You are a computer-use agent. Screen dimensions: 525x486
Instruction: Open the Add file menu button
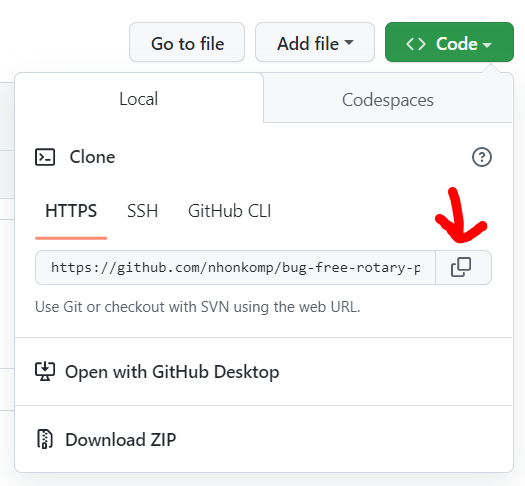tap(315, 42)
